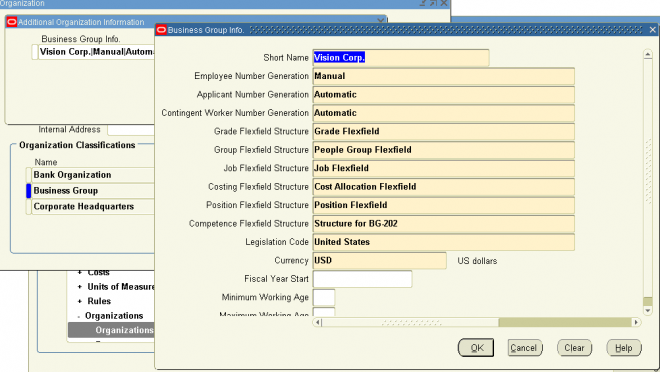This screenshot has width=660, height=372.
Task: Expand the Rules tree node
Action: coord(80,301)
